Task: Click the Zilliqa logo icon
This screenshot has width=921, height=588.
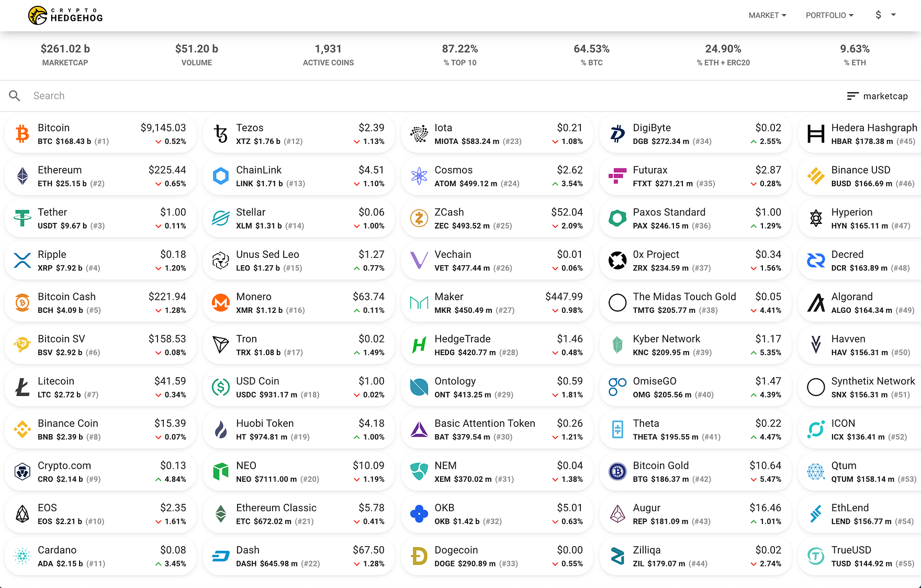Action: point(617,556)
